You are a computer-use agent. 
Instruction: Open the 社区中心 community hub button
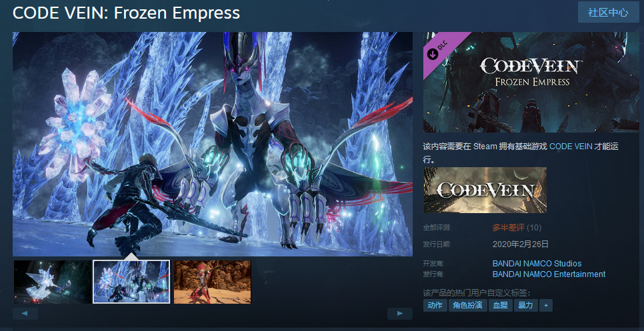click(608, 12)
